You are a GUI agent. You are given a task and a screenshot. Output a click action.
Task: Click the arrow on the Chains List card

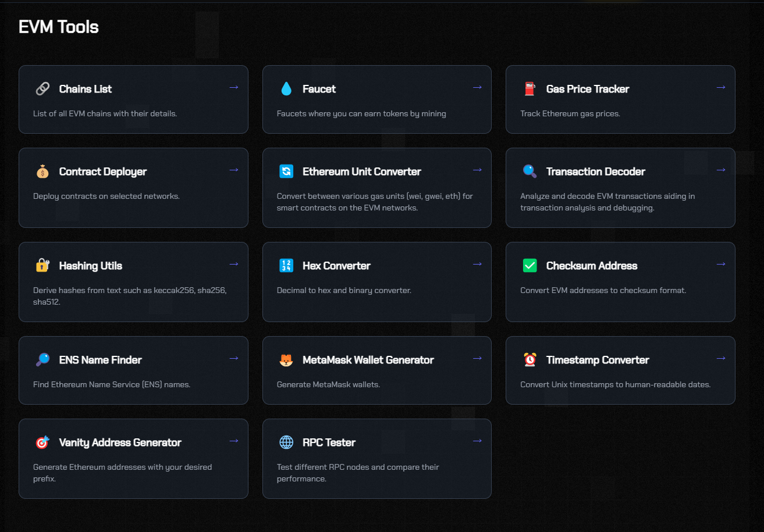[x=234, y=87]
